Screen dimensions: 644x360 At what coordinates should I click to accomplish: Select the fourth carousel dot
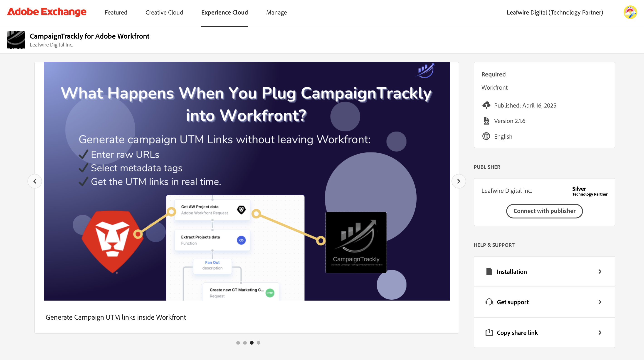(x=259, y=343)
